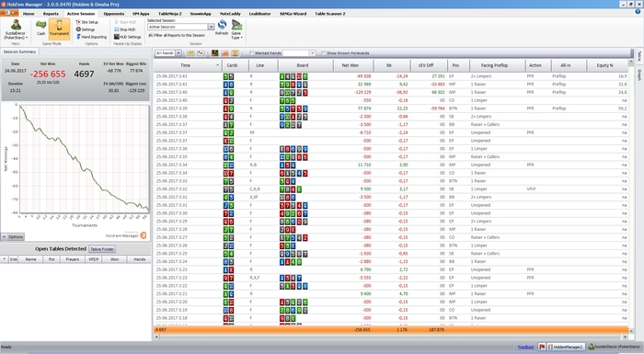Viewport: 644px width, 354px height.
Task: Open Hand Importing
Action: 91,37
